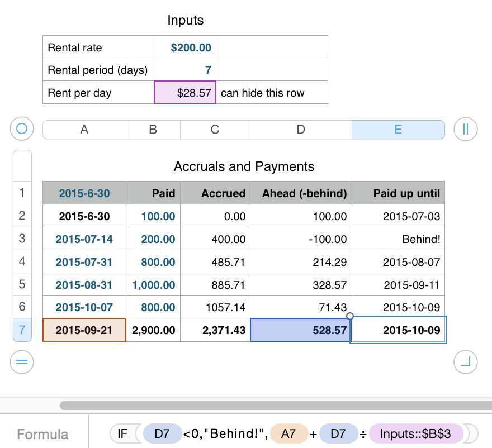Click the selection handle above cell E7
The width and height of the screenshot is (492, 448).
(x=351, y=316)
